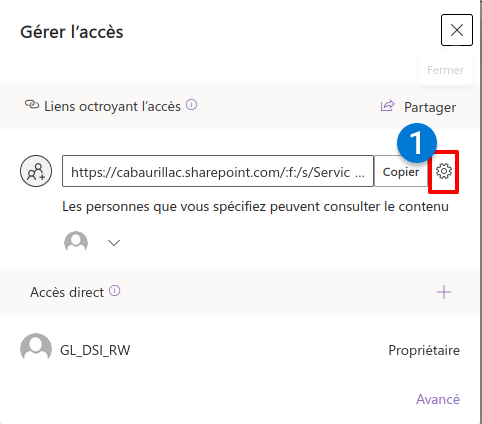The image size is (482, 424).
Task: Close the Gérer l'accès panel
Action: click(457, 30)
